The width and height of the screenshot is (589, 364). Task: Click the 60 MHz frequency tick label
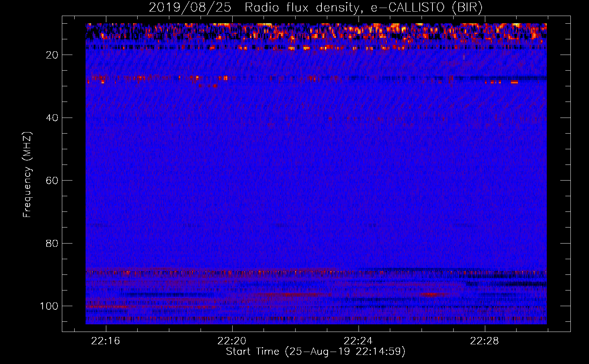[x=52, y=181]
